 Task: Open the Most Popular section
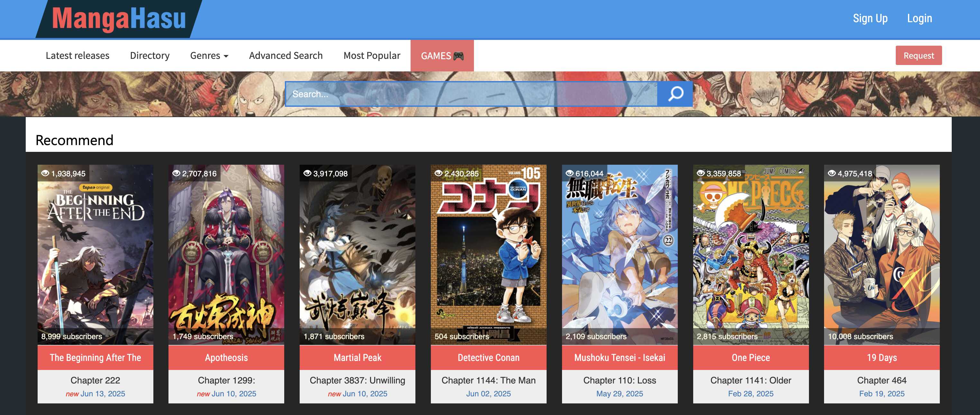click(372, 55)
